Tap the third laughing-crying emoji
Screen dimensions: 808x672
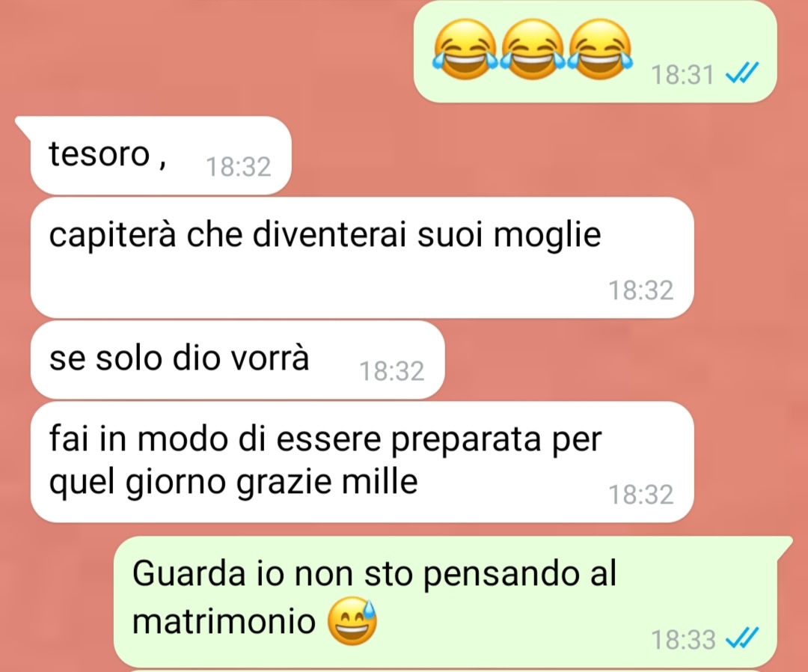pyautogui.click(x=599, y=49)
